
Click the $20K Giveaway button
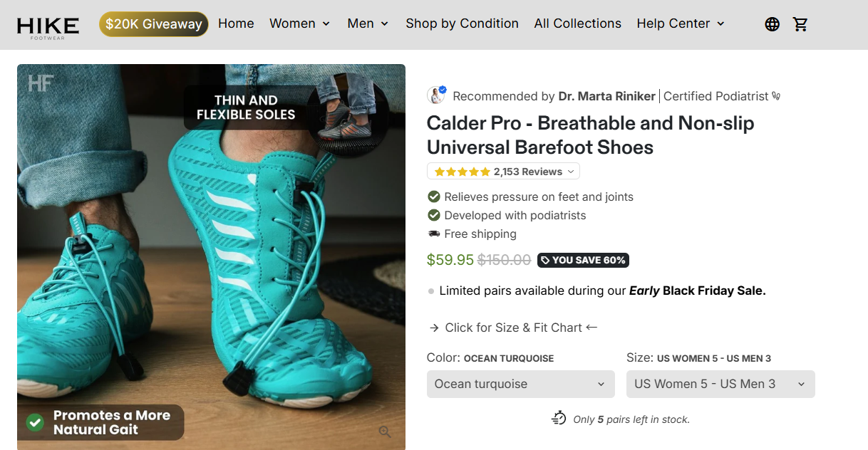[x=153, y=24]
